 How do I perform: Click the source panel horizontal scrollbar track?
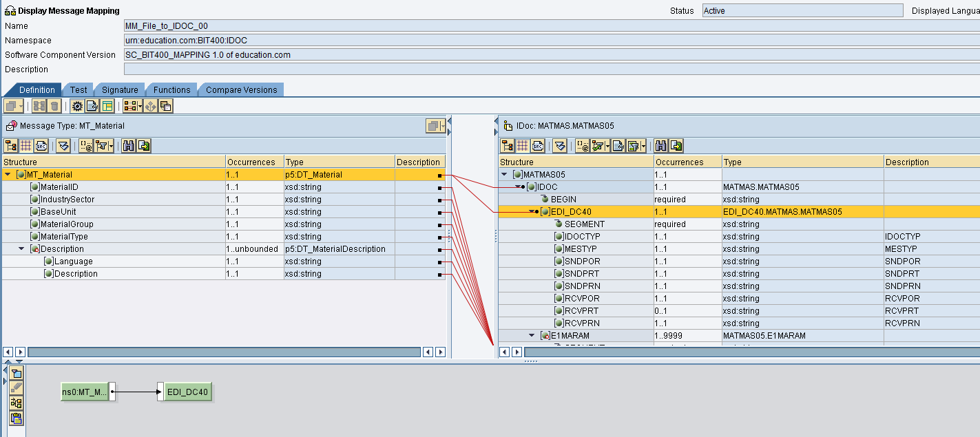224,352
